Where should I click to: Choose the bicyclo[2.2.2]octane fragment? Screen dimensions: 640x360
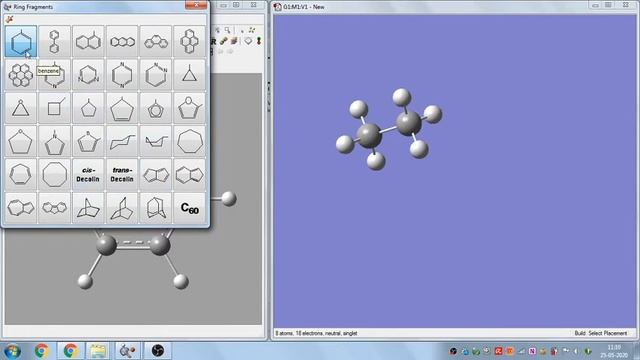click(122, 208)
